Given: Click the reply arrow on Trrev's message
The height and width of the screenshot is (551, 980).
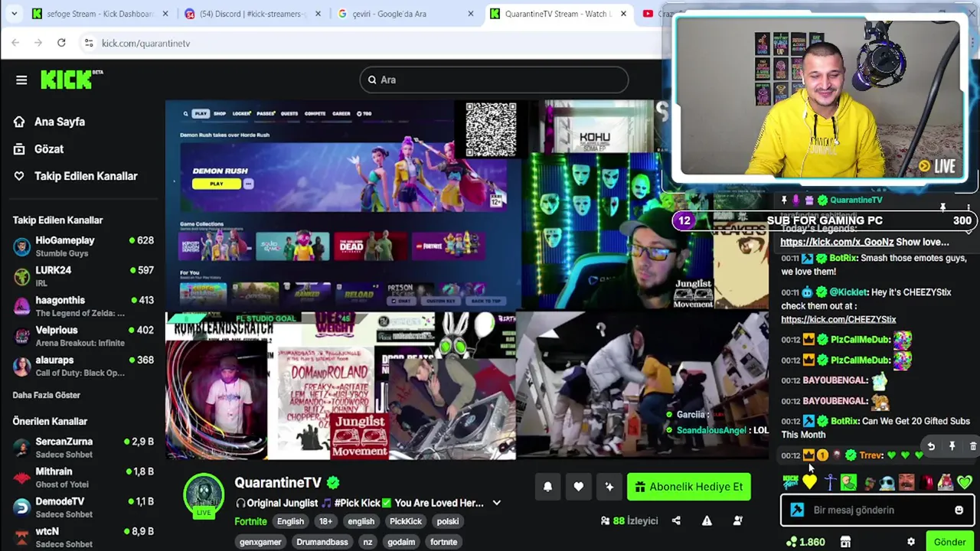Looking at the screenshot, I should click(x=931, y=446).
